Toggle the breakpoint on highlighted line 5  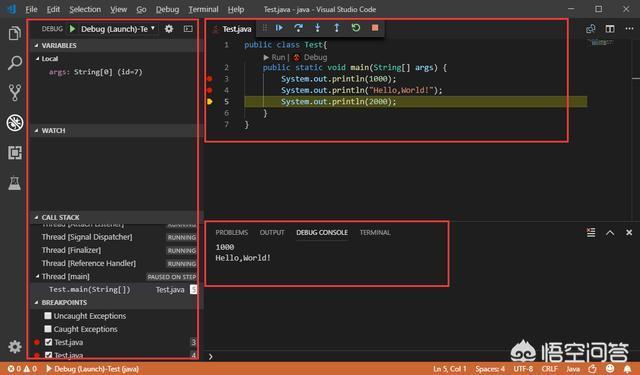point(210,102)
